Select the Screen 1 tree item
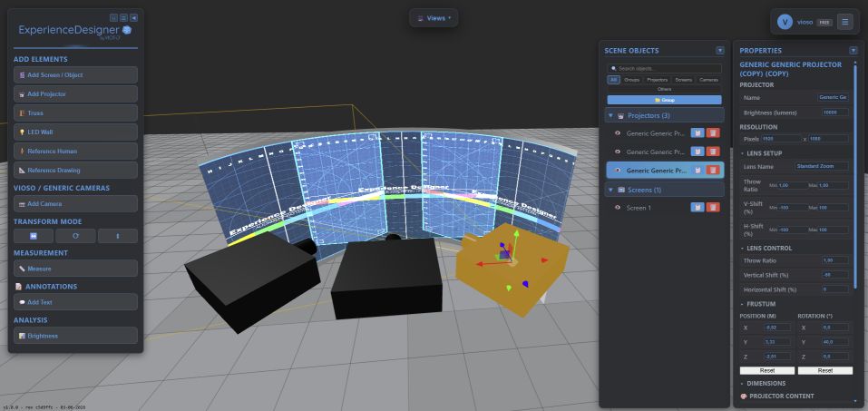 pyautogui.click(x=664, y=208)
